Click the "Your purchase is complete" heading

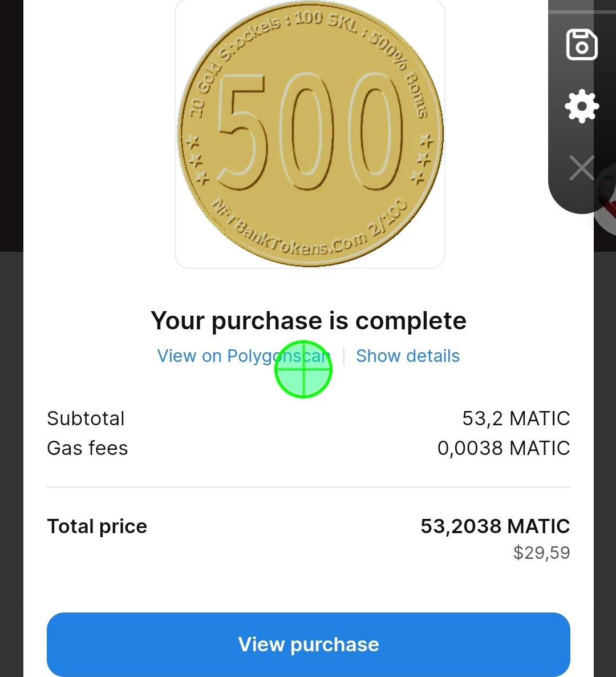pyautogui.click(x=309, y=321)
